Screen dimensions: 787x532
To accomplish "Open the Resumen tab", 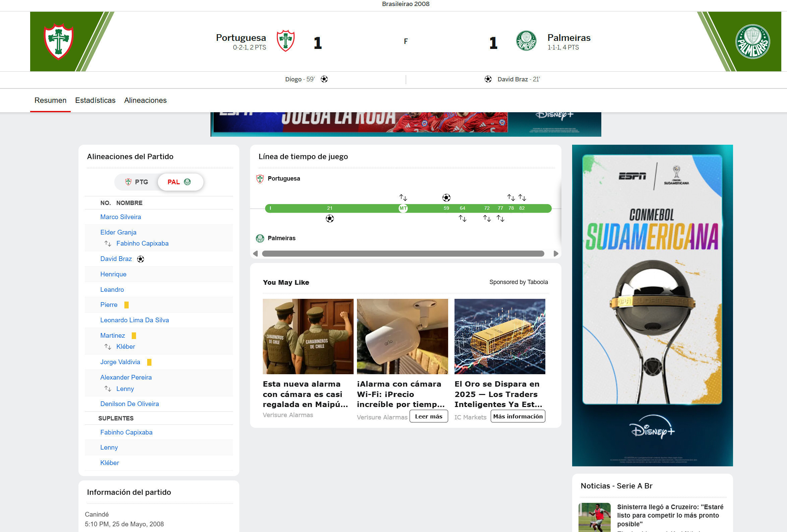I will (x=51, y=101).
